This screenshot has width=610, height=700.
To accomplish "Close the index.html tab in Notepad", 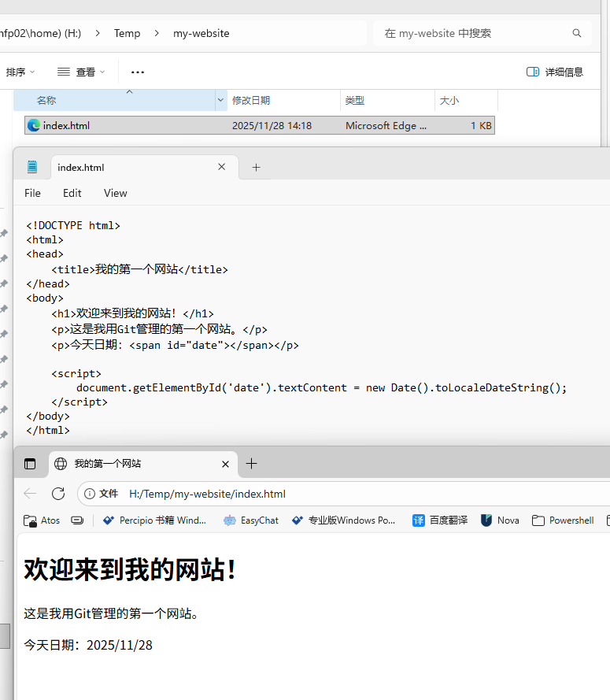I will pyautogui.click(x=221, y=166).
